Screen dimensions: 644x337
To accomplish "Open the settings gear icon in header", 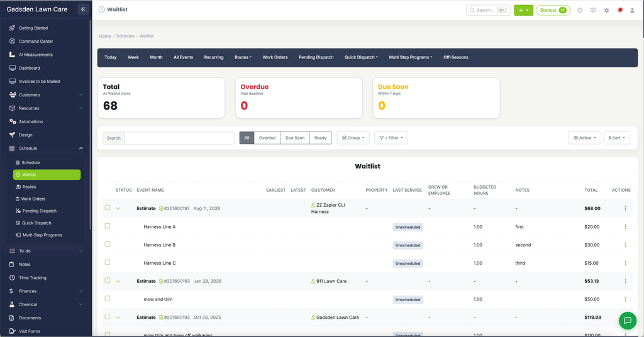I will pyautogui.click(x=606, y=10).
